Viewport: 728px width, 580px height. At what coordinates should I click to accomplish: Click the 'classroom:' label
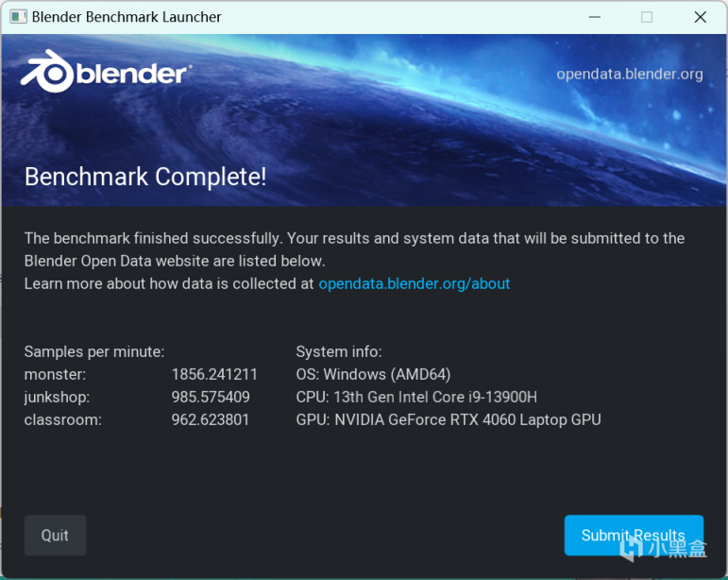click(x=62, y=419)
